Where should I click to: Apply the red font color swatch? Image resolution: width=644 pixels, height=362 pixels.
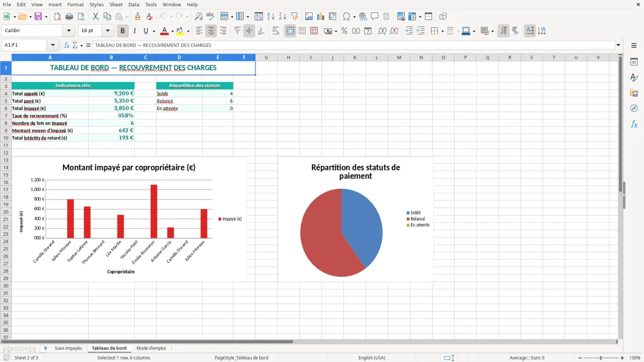(165, 31)
